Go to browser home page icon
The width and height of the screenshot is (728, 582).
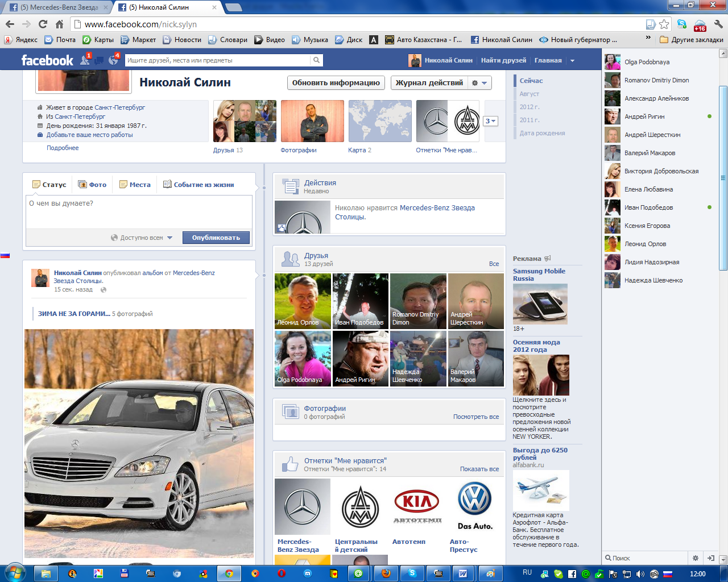coord(59,24)
